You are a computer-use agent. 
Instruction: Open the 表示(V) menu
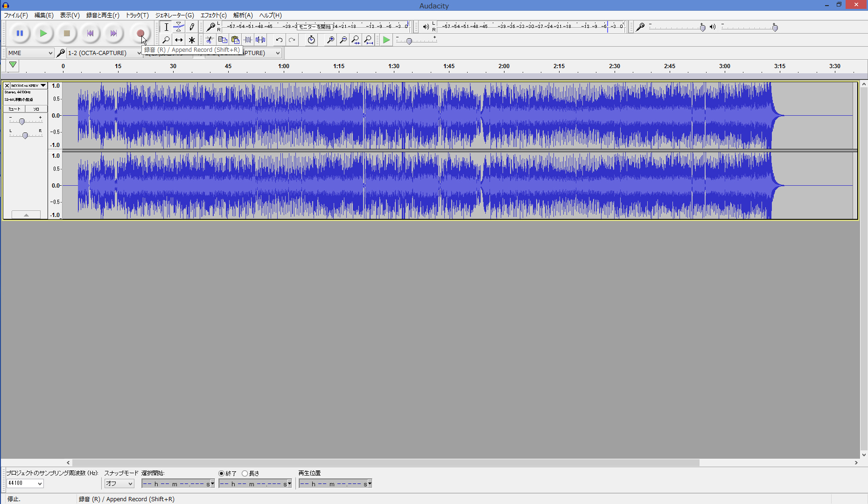70,15
